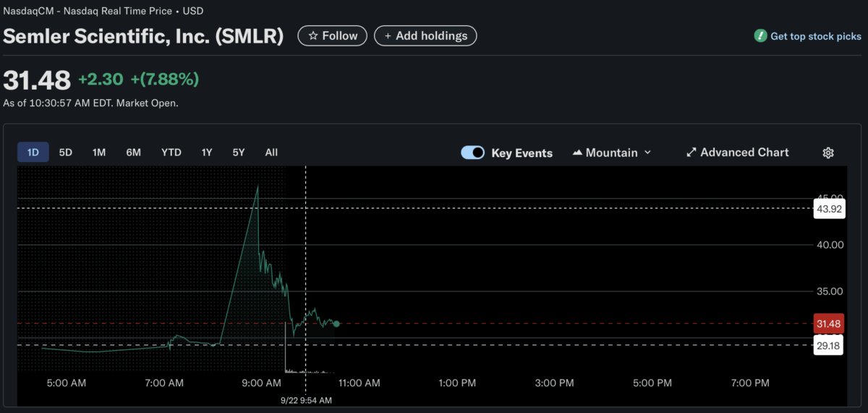Click the 7:00 PM time axis label
This screenshot has height=413, width=868.
click(x=750, y=383)
